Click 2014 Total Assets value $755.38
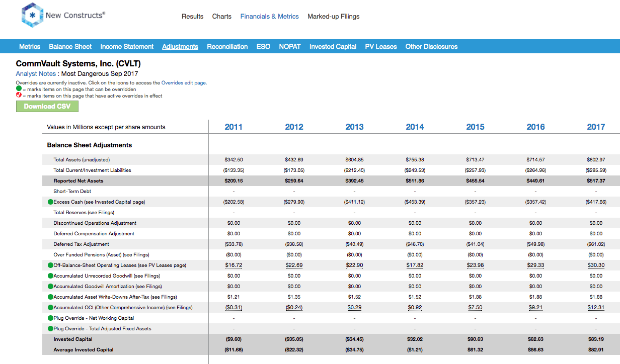Viewport: 620px width, 364px height. point(415,160)
